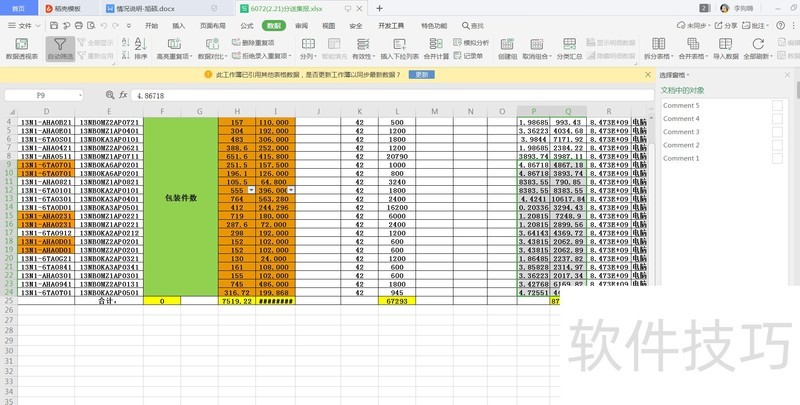This screenshot has width=800, height=405.
Task: Open the filter dropdown in cell I12
Action: [x=290, y=190]
